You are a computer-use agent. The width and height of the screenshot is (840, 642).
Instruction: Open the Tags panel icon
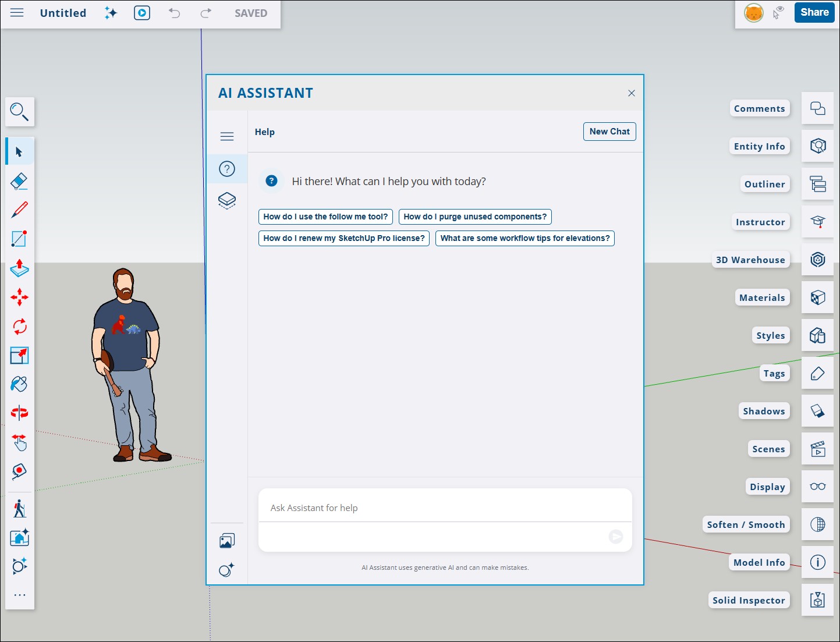pyautogui.click(x=817, y=374)
